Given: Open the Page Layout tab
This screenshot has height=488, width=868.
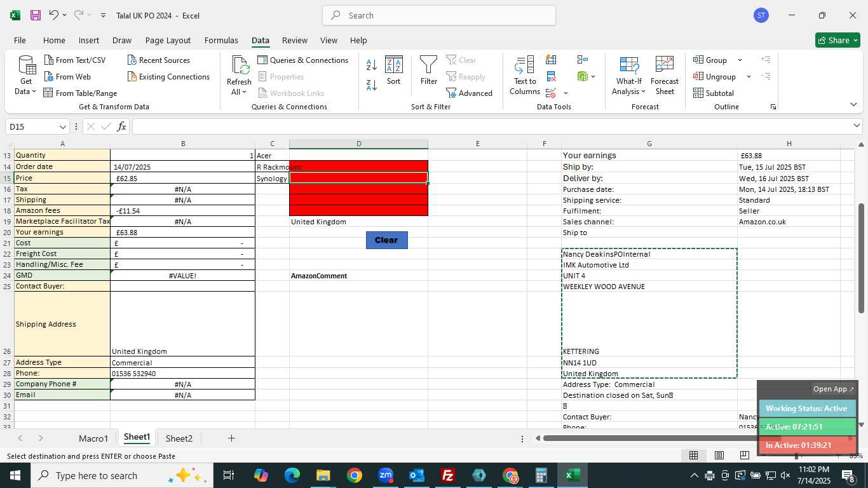Looking at the screenshot, I should pyautogui.click(x=168, y=40).
